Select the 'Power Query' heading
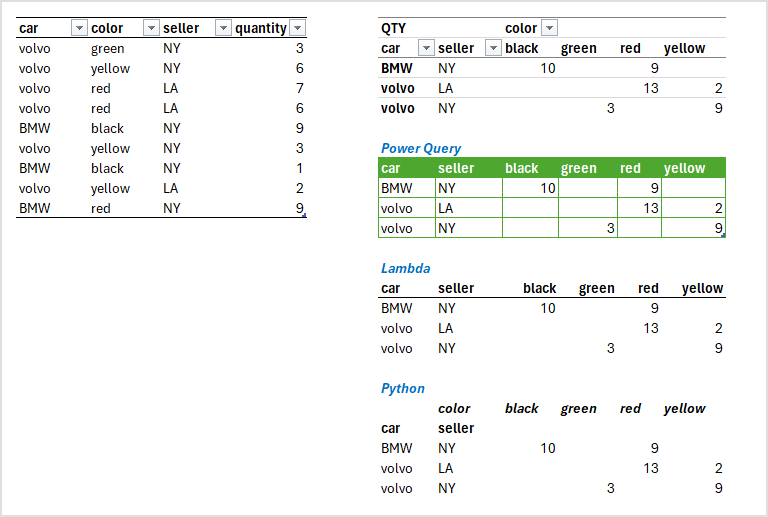The image size is (768, 517). 421,148
